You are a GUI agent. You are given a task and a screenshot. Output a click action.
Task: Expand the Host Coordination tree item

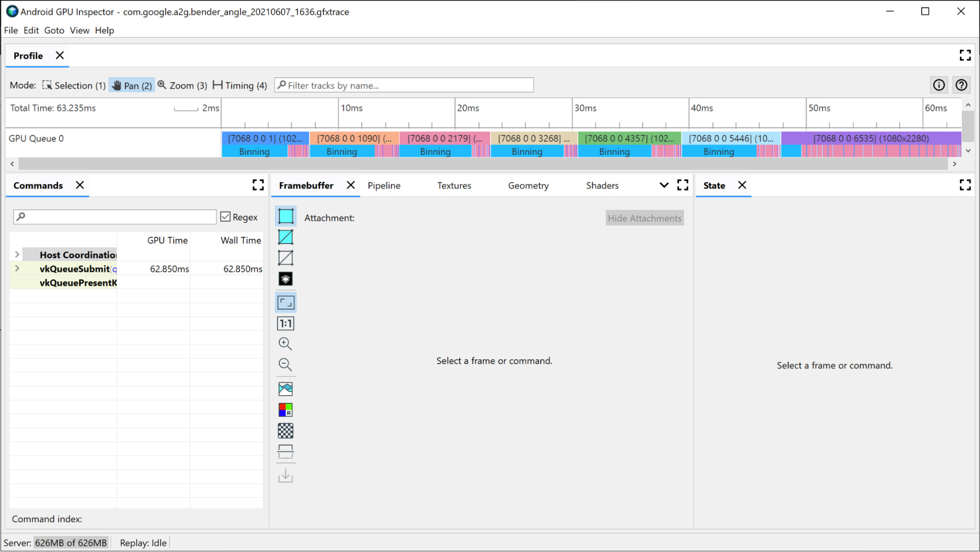[16, 254]
